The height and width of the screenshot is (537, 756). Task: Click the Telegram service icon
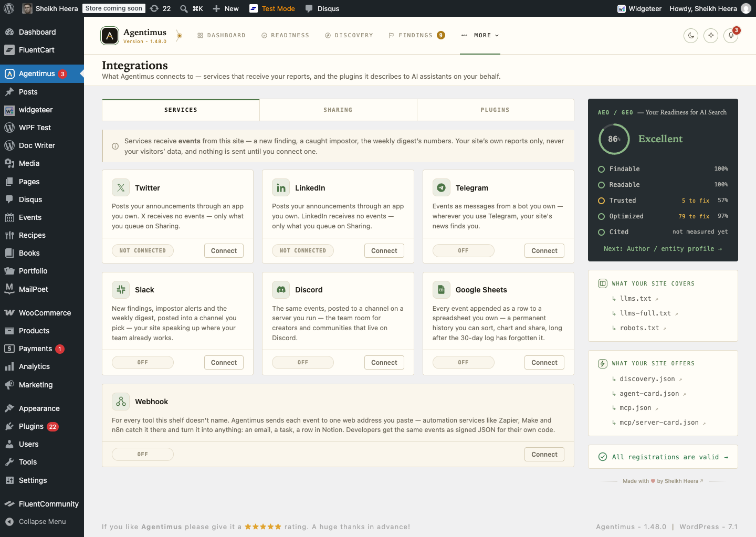pyautogui.click(x=442, y=187)
